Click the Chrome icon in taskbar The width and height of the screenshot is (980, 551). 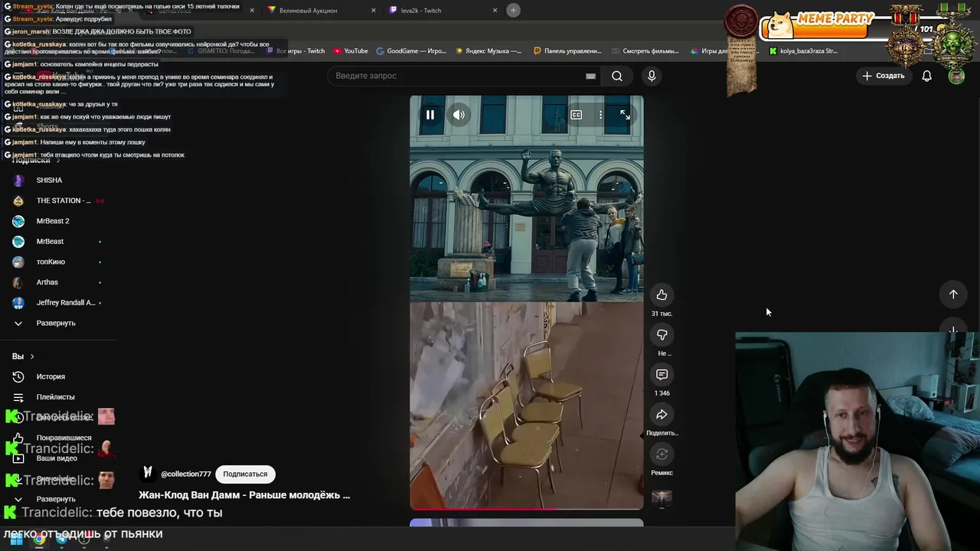(39, 540)
